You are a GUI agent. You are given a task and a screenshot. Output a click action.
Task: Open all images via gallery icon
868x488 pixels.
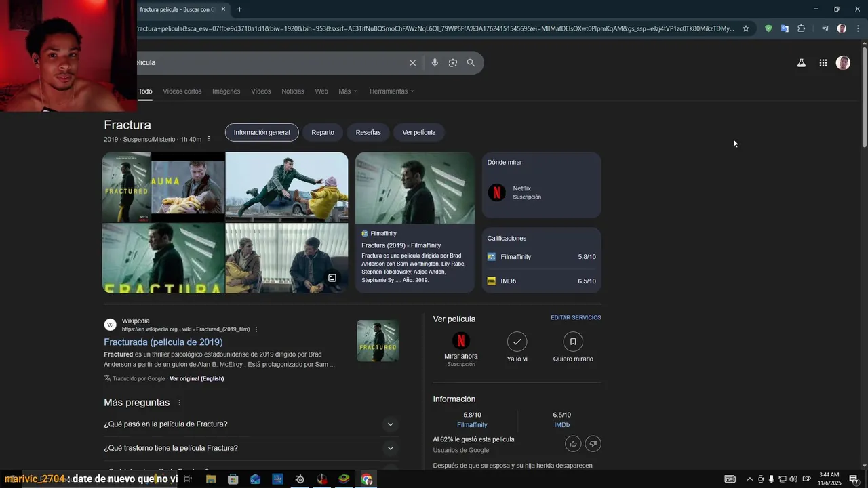[332, 278]
